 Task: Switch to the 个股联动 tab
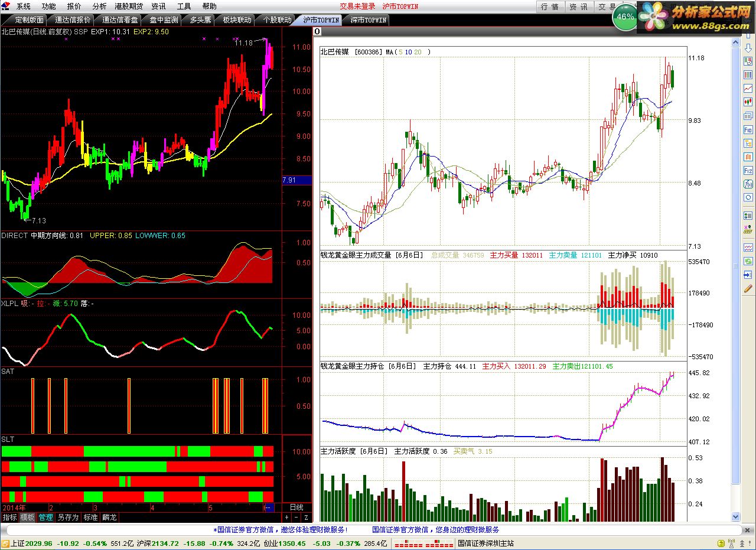[x=276, y=19]
